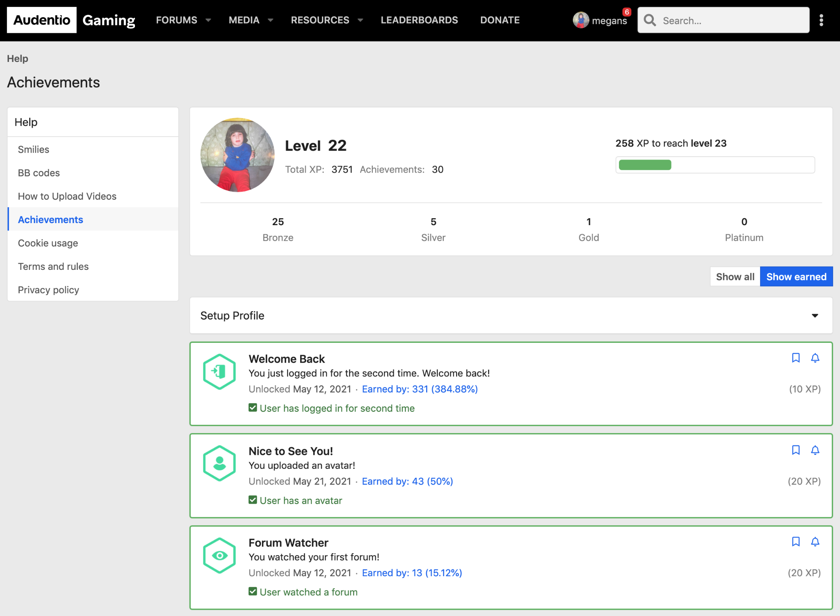Click the level XP progress bar

click(715, 165)
